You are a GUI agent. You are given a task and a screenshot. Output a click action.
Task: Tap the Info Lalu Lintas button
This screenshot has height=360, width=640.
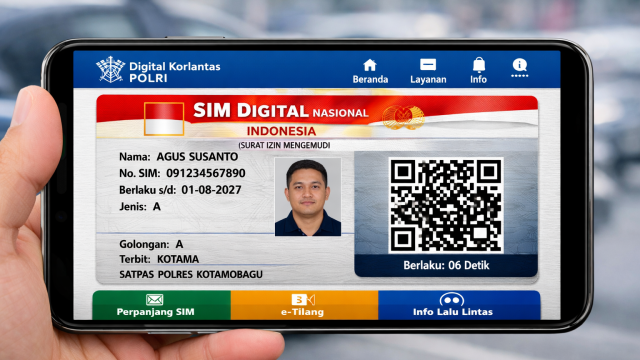(x=459, y=305)
